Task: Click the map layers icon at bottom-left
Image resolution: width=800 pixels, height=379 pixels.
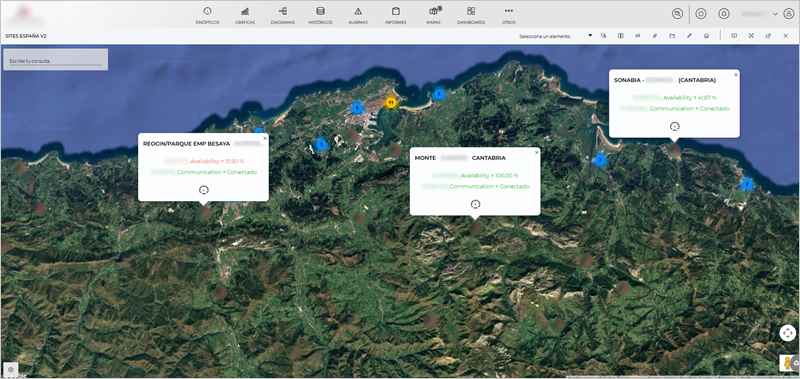Action: coord(11,369)
